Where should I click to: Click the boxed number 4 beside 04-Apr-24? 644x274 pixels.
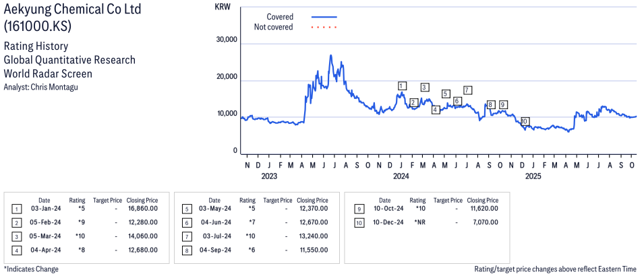[16, 250]
